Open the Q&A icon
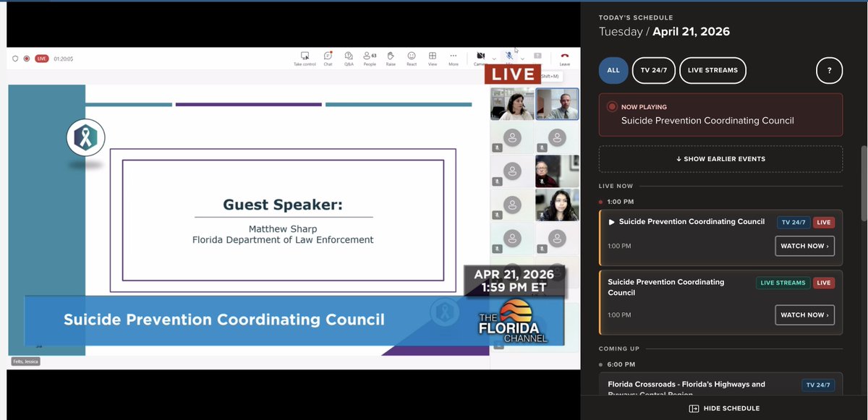The width and height of the screenshot is (868, 420). coord(349,56)
